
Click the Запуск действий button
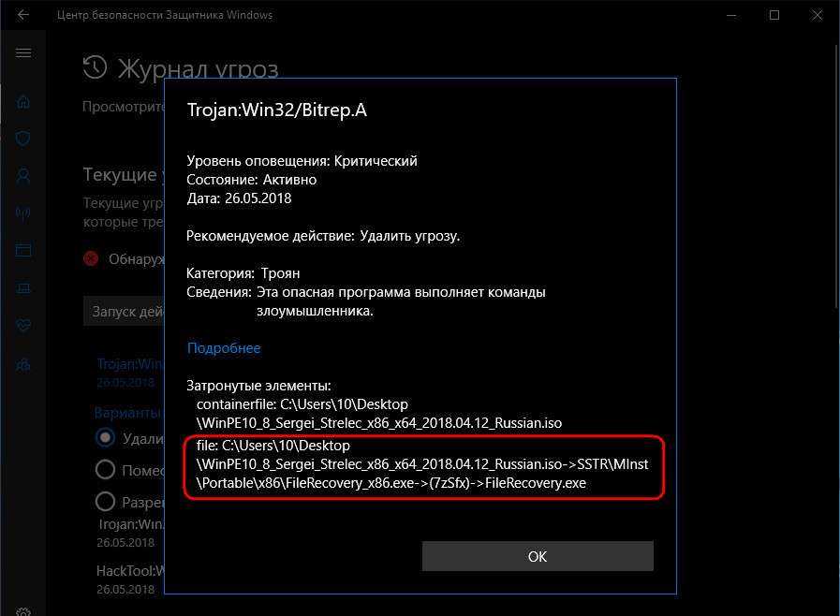pos(124,311)
